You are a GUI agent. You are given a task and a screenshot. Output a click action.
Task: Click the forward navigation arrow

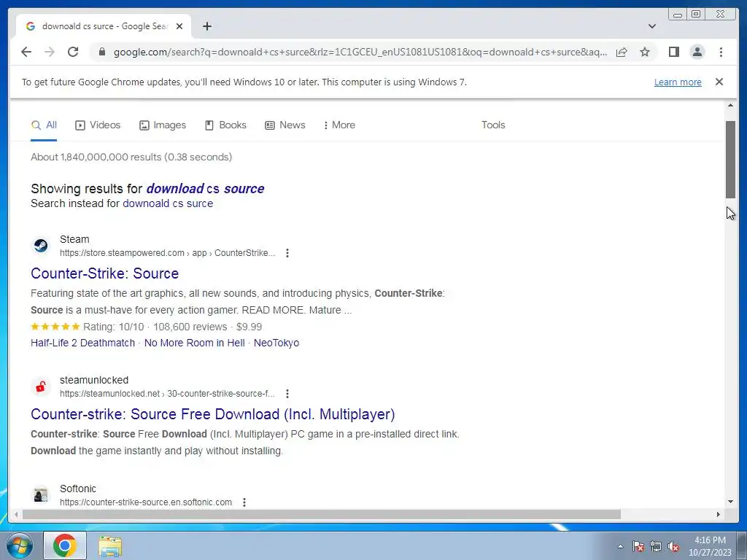coord(50,52)
